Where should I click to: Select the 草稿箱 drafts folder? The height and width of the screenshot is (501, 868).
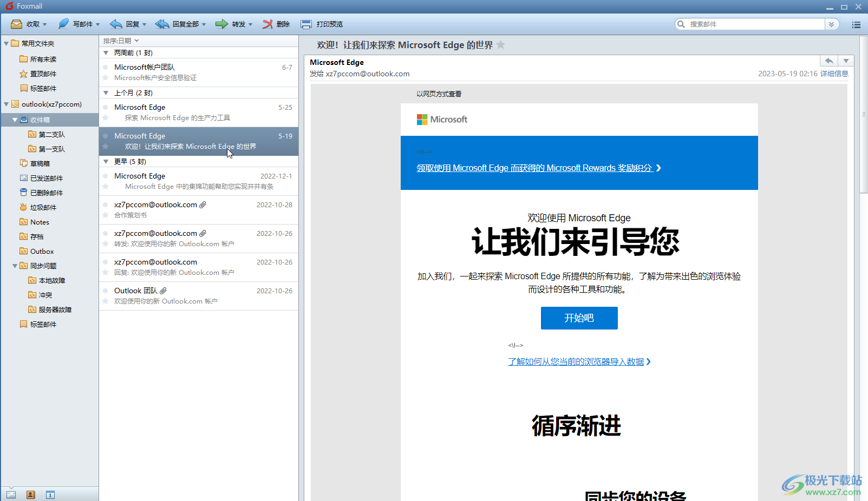click(40, 163)
